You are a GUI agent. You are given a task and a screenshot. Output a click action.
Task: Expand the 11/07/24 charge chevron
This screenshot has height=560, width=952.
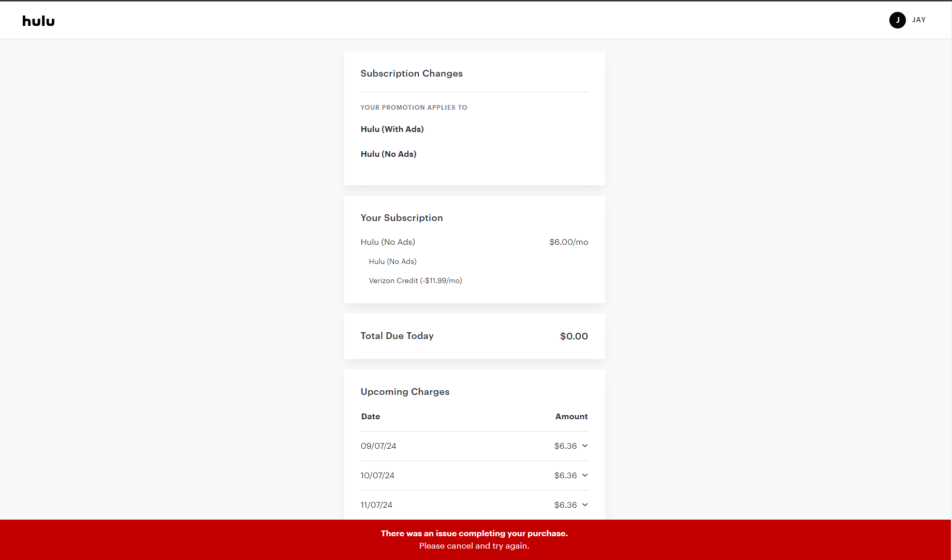click(585, 505)
